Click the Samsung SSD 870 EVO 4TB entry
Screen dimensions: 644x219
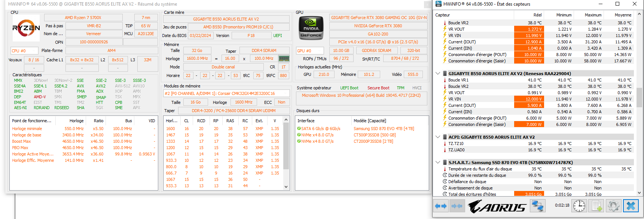coord(384,129)
